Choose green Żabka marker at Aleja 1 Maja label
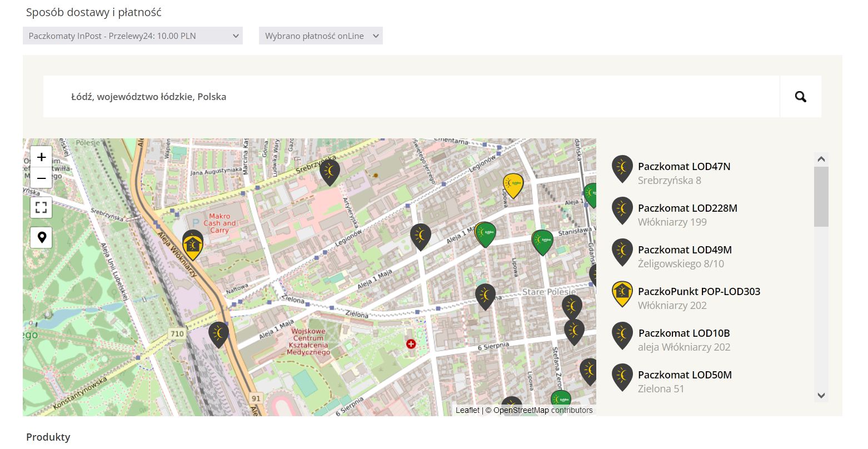The image size is (868, 449). tap(485, 235)
